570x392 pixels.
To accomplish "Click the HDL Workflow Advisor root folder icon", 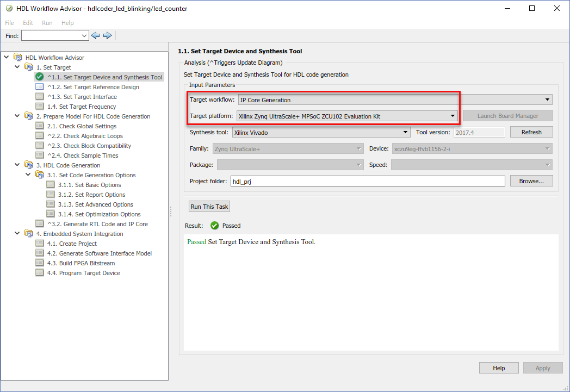I will click(x=18, y=58).
